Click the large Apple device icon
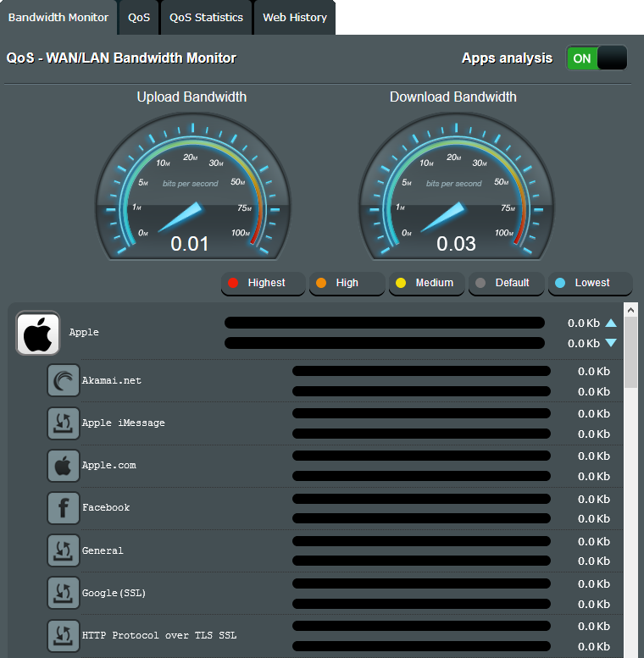The height and width of the screenshot is (658, 644). [x=38, y=333]
